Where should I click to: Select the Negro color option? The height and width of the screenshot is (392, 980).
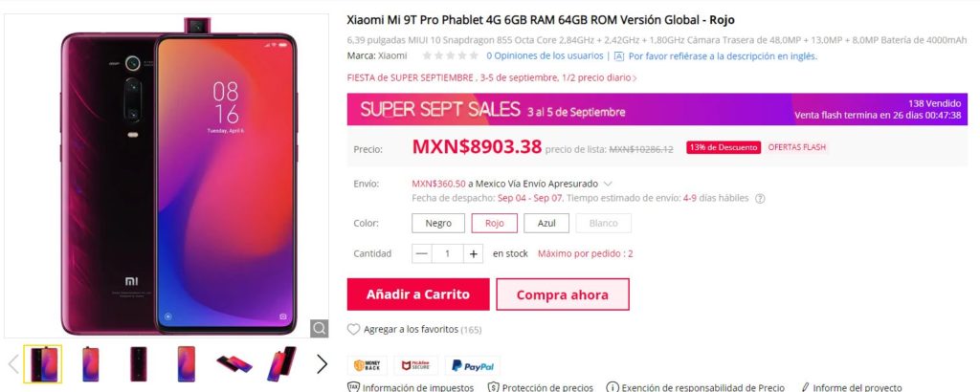[438, 223]
